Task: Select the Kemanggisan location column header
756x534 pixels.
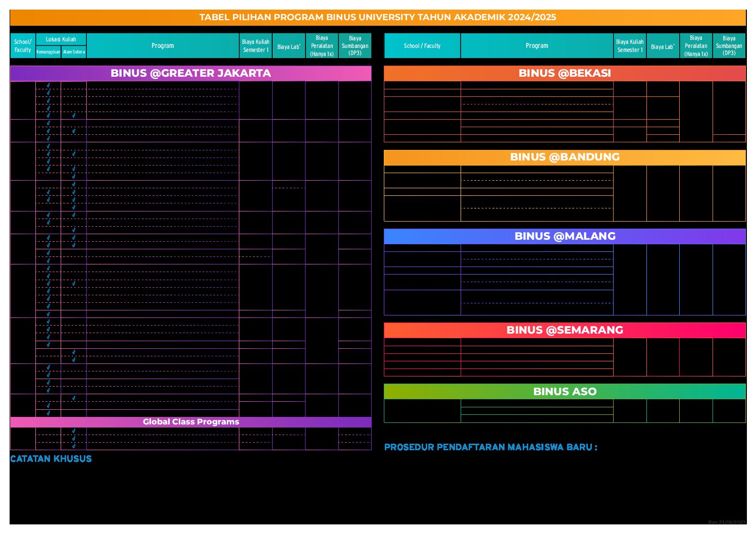Action: pyautogui.click(x=48, y=52)
